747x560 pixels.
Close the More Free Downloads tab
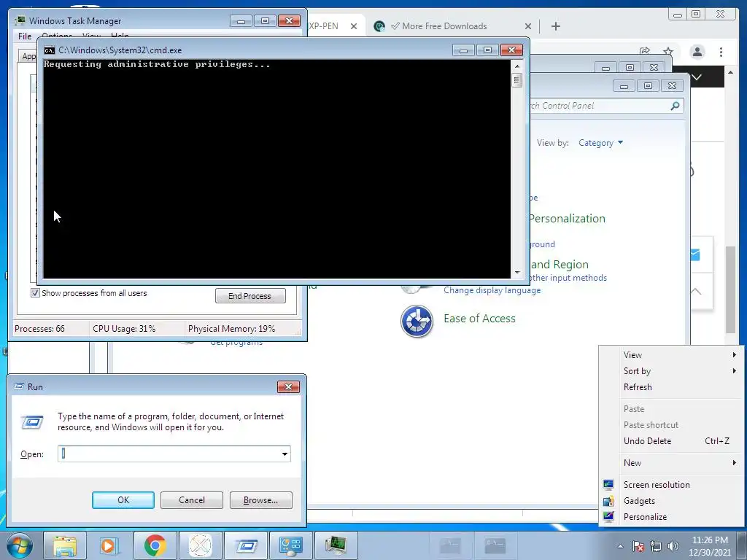[x=528, y=26]
